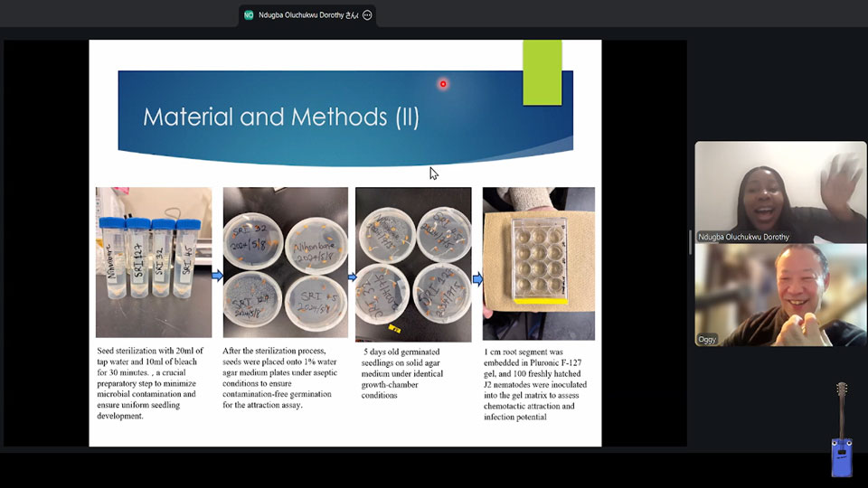The image size is (868, 488).
Task: Click the arrow before the germinated seedlings photo
Action: click(352, 277)
